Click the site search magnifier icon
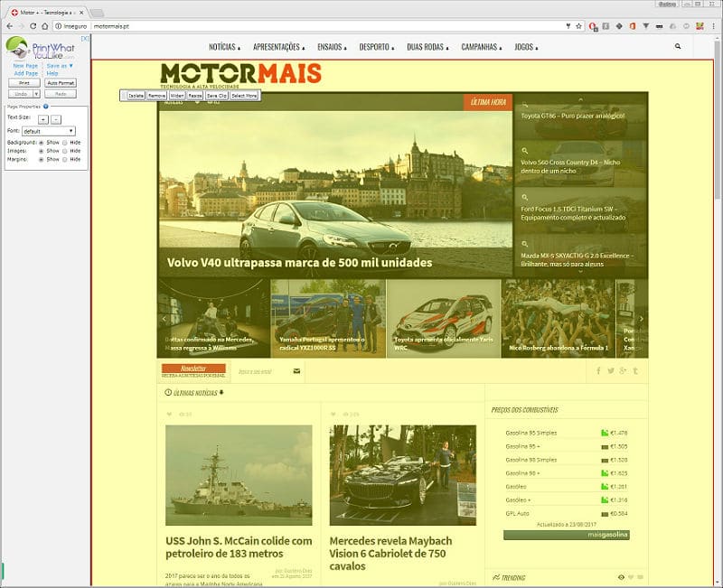 (677, 46)
